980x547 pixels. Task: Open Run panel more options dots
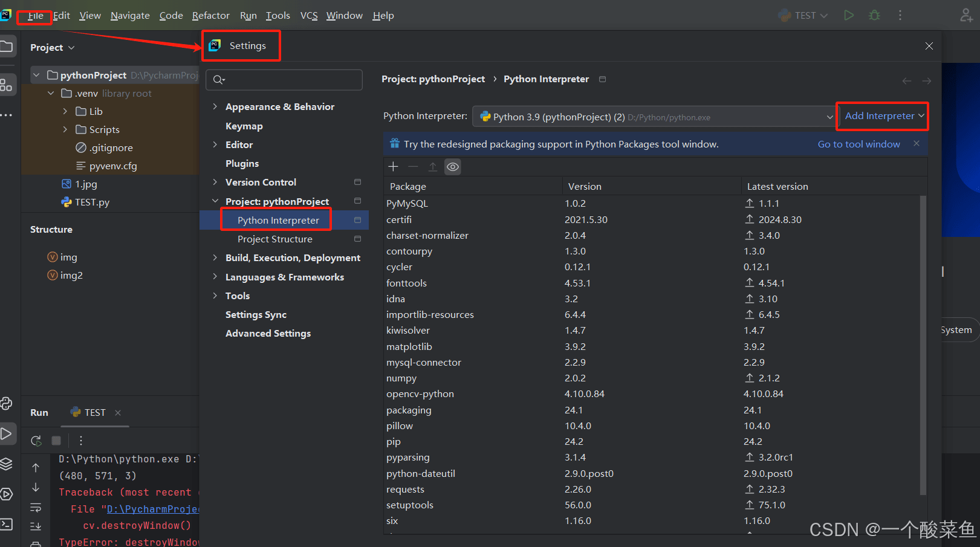coord(80,441)
